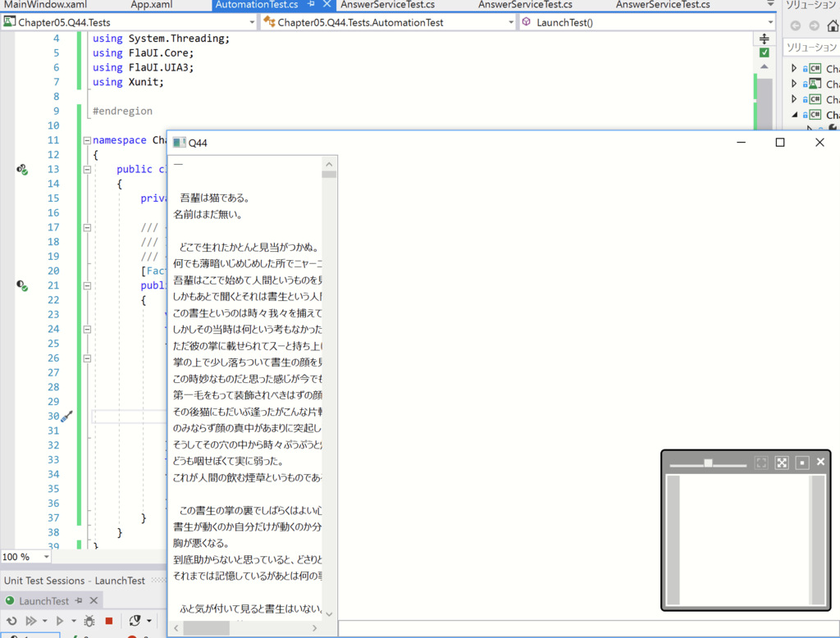
Task: Open the 100 % zoom dropdown
Action: [47, 557]
